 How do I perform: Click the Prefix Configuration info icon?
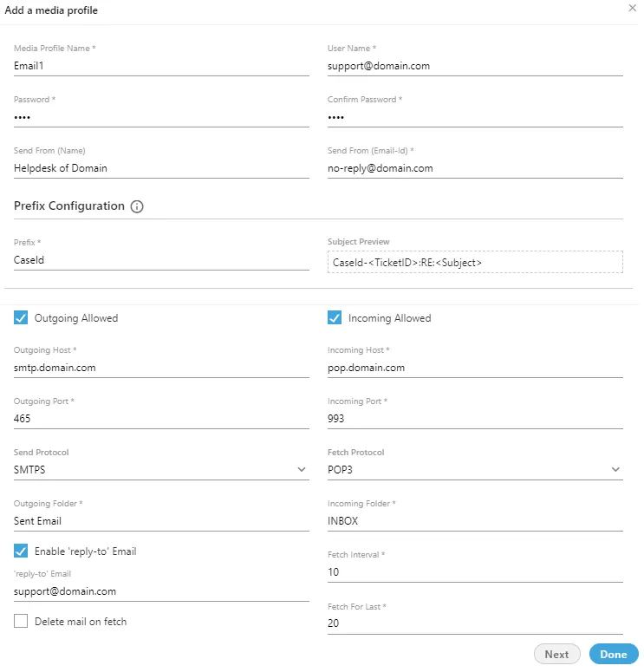click(137, 206)
